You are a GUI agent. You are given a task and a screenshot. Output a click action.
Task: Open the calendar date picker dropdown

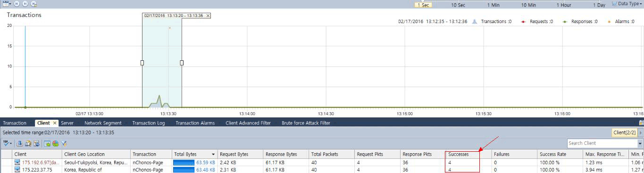pyautogui.click(x=7, y=4)
